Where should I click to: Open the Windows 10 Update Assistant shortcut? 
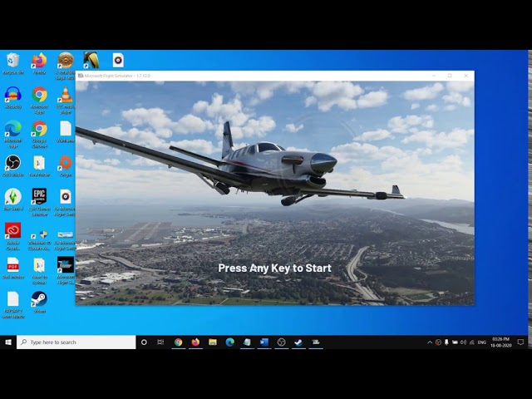[39, 239]
